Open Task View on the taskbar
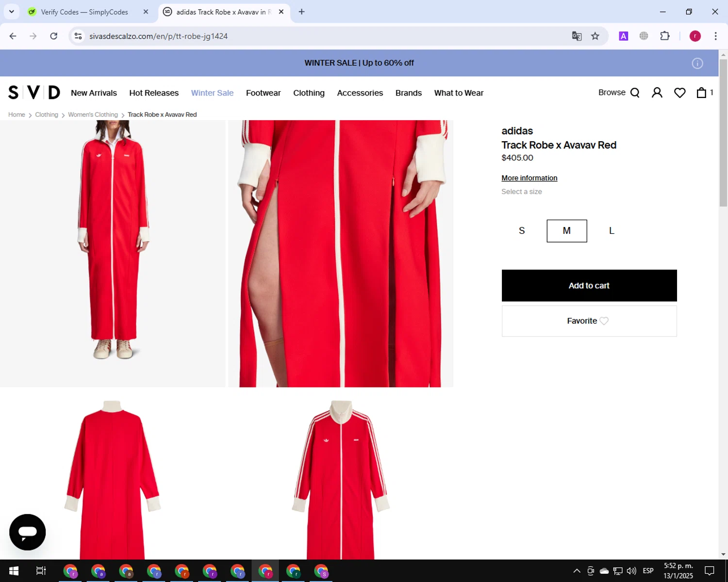The height and width of the screenshot is (582, 728). point(41,571)
